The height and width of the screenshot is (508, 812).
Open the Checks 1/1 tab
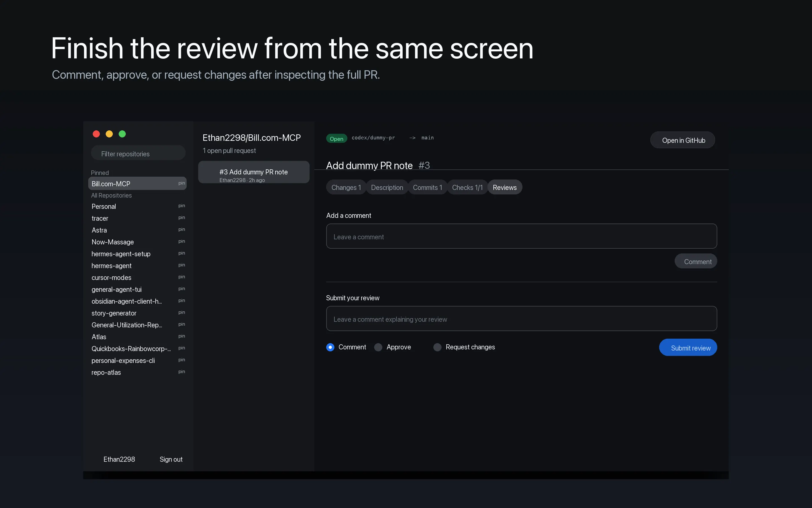coord(467,187)
